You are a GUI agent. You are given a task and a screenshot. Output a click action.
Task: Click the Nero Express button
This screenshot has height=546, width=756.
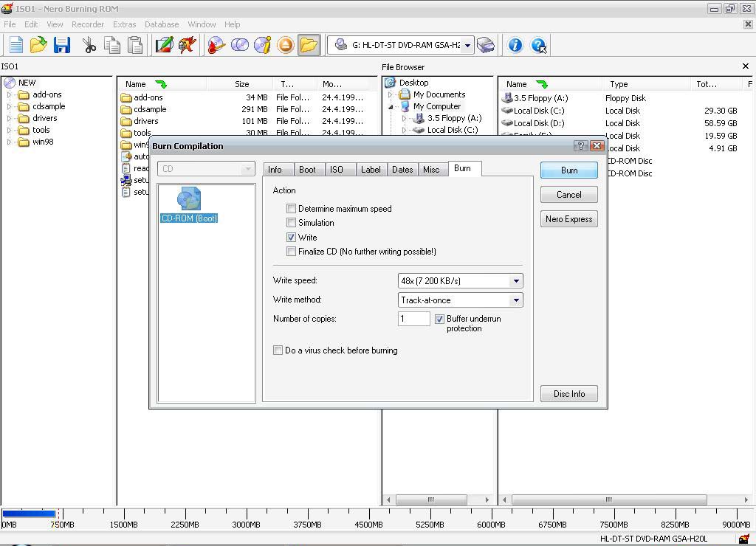(569, 219)
